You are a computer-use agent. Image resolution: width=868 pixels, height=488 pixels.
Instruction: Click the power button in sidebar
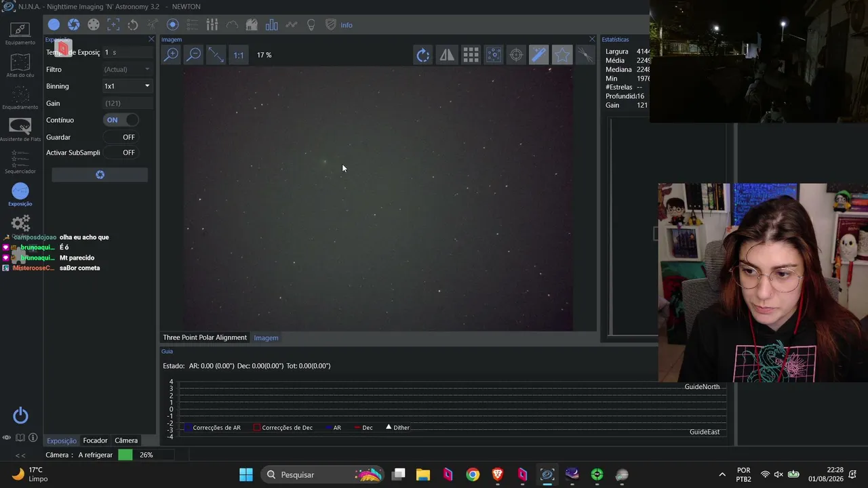pos(20,415)
